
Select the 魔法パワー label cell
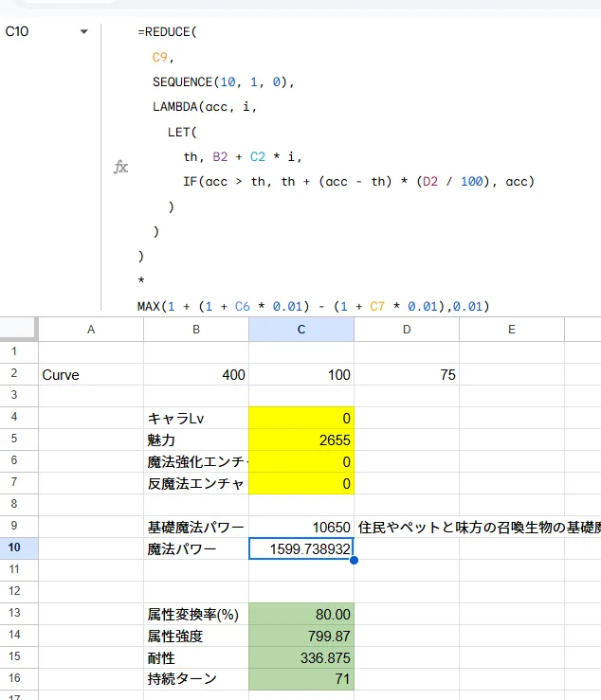(195, 548)
